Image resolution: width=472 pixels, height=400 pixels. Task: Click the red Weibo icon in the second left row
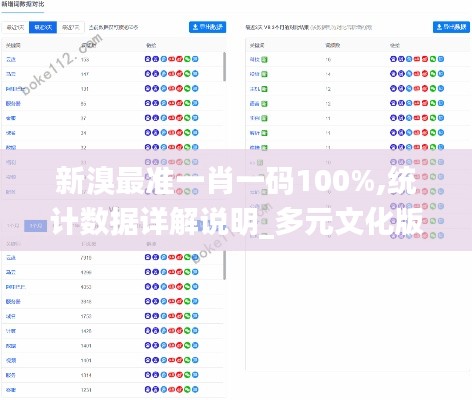point(179,74)
